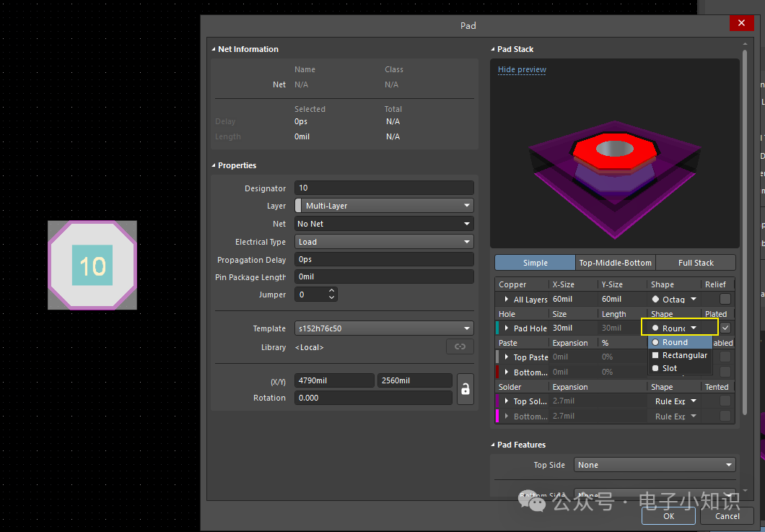Expand the All Layers copper row
The height and width of the screenshot is (532, 765).
click(x=507, y=299)
